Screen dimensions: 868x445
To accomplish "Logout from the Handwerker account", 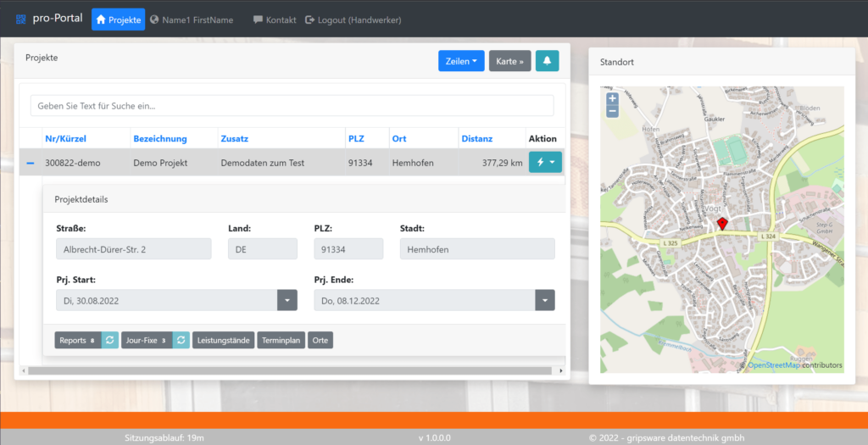I will click(x=353, y=20).
